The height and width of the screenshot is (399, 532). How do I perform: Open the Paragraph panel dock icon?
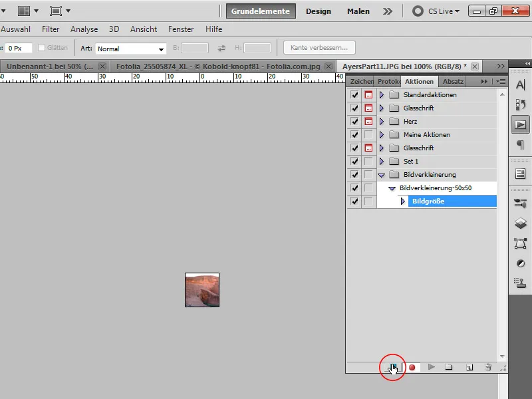520,145
